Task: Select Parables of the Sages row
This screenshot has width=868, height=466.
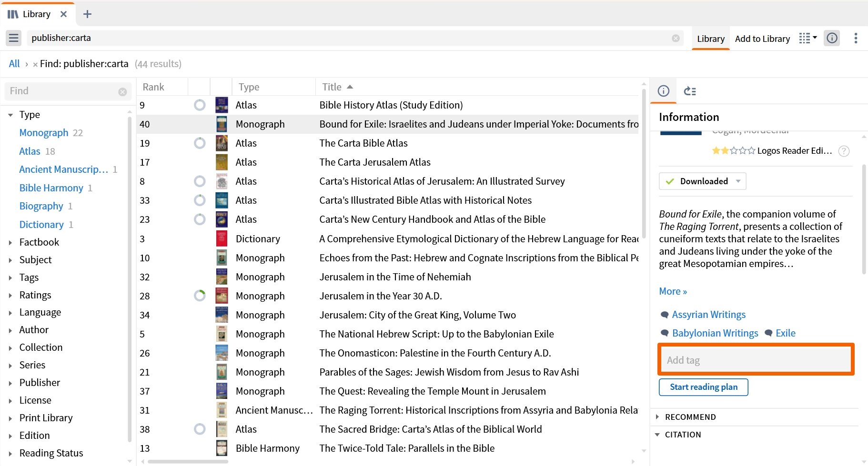Action: (x=387, y=372)
